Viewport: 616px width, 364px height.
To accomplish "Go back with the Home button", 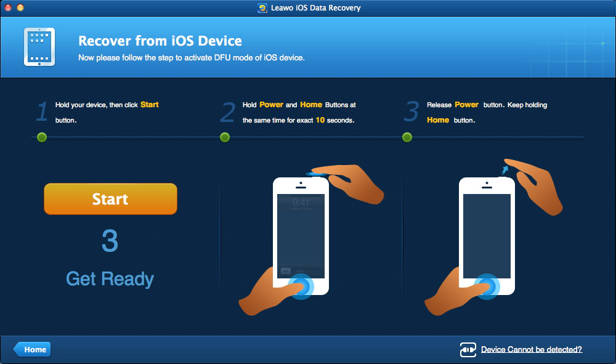I will pos(32,349).
